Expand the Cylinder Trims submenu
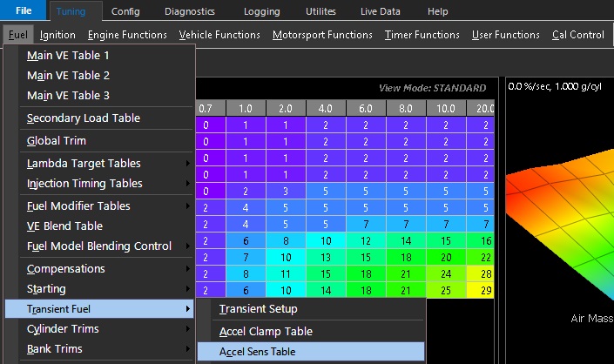This screenshot has width=614, height=364. tap(63, 328)
